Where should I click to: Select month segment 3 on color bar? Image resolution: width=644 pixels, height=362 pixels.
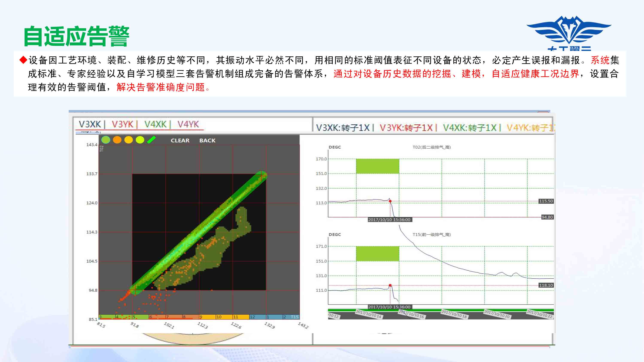click(107, 317)
